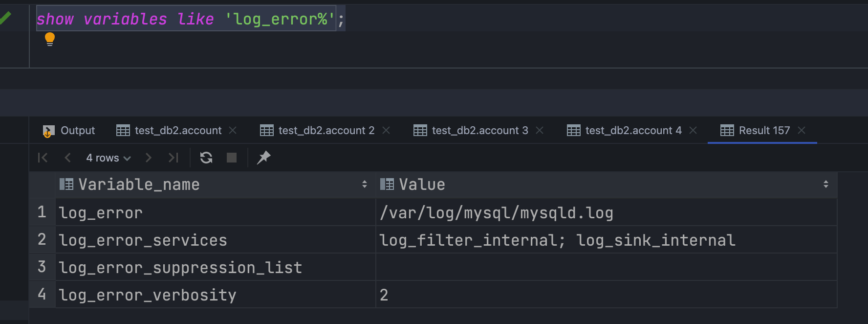
Task: Select row number 3 in gutter
Action: pyautogui.click(x=42, y=267)
